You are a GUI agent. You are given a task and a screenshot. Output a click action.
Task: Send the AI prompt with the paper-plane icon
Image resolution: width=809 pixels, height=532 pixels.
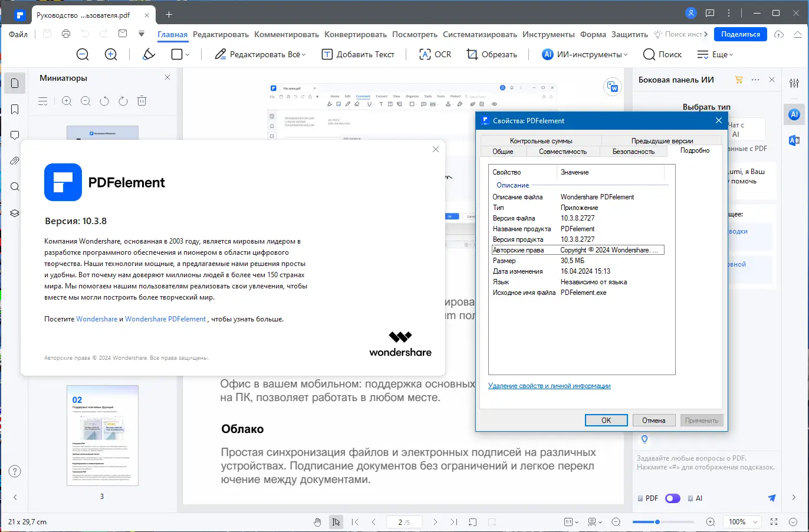click(x=772, y=498)
